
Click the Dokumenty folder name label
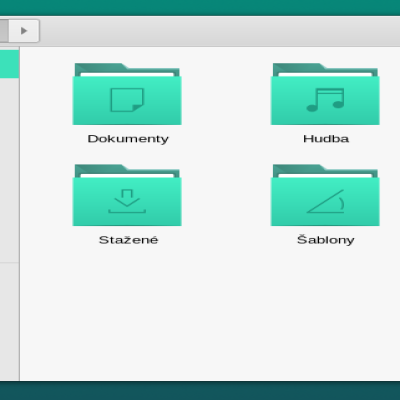pyautogui.click(x=128, y=139)
